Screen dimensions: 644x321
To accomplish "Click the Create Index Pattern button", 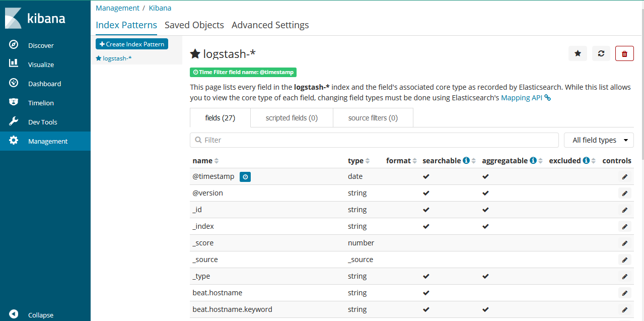I will (x=132, y=44).
